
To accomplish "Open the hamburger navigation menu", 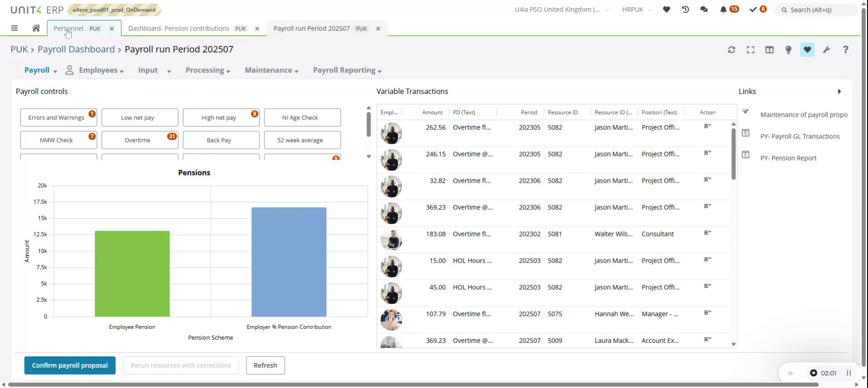I will [14, 28].
